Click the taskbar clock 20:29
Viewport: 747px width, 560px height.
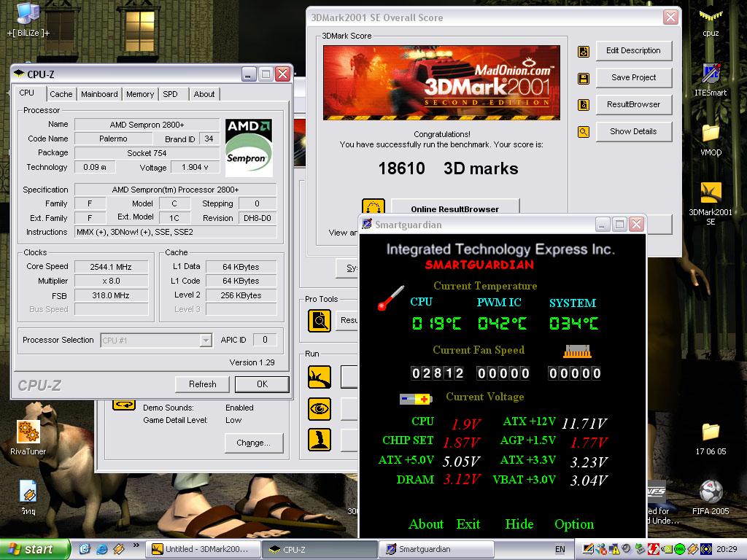pos(727,550)
